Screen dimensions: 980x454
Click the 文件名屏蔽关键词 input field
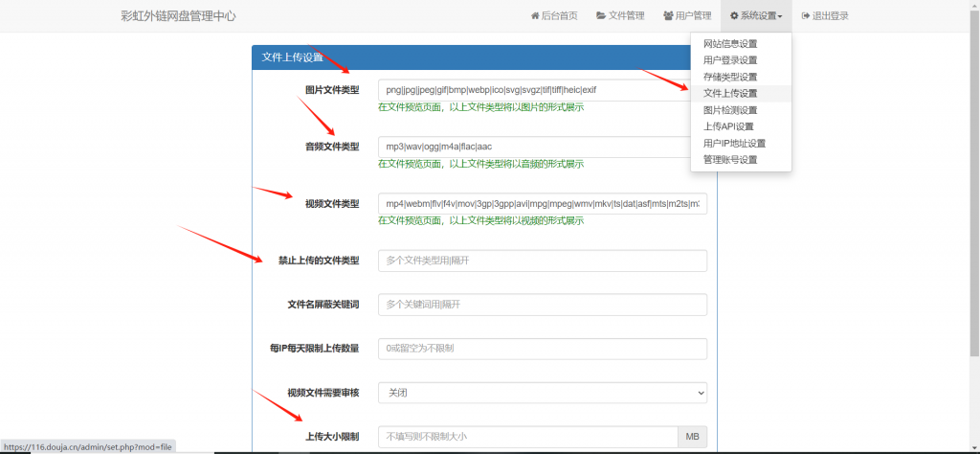[543, 305]
